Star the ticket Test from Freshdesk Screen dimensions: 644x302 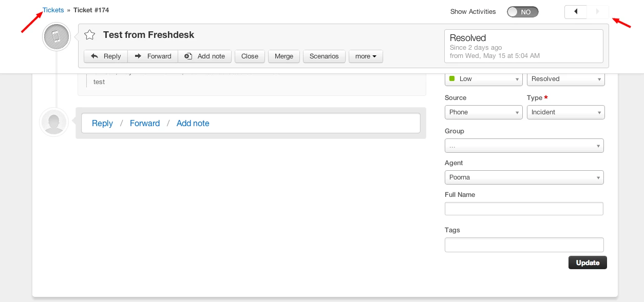[89, 35]
